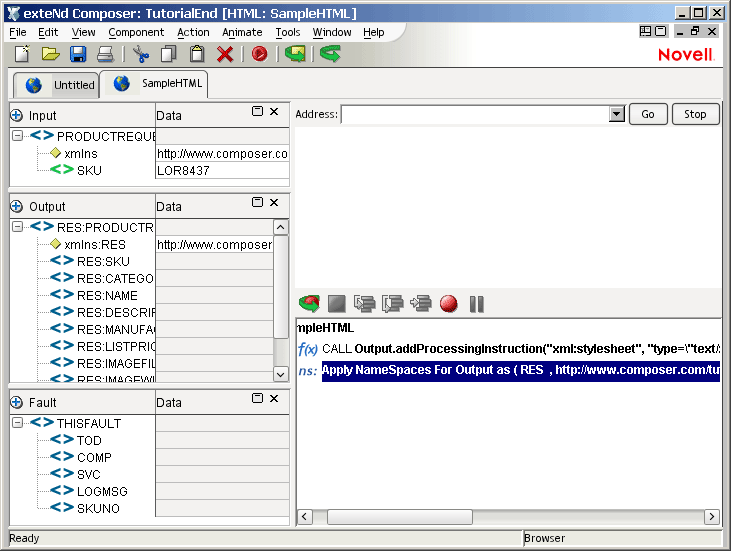Click the Go button

[648, 114]
